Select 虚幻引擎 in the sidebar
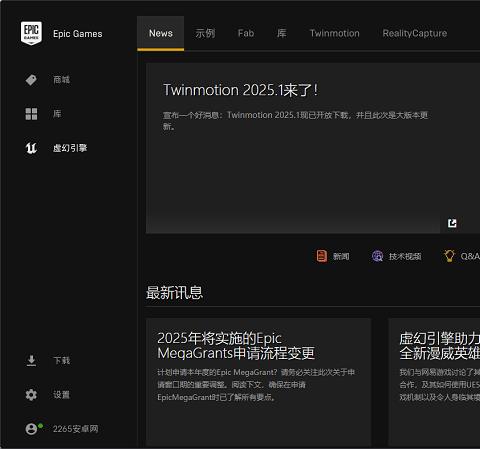 click(x=70, y=148)
